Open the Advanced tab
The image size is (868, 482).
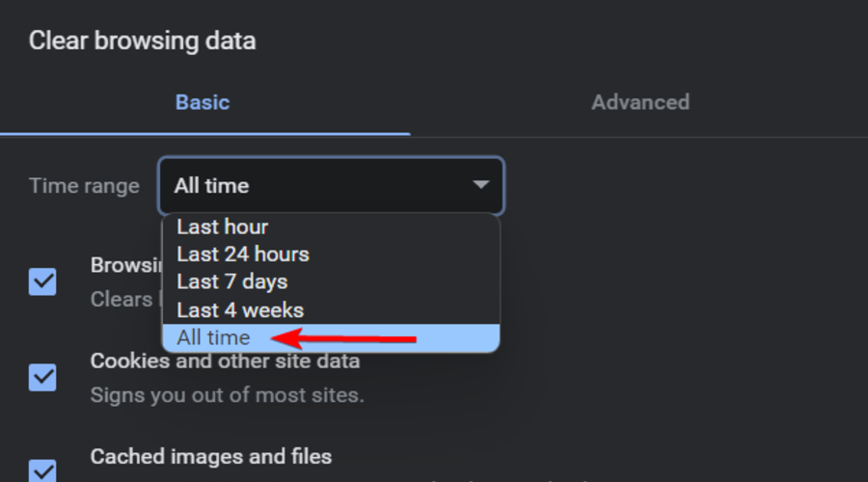(x=639, y=102)
